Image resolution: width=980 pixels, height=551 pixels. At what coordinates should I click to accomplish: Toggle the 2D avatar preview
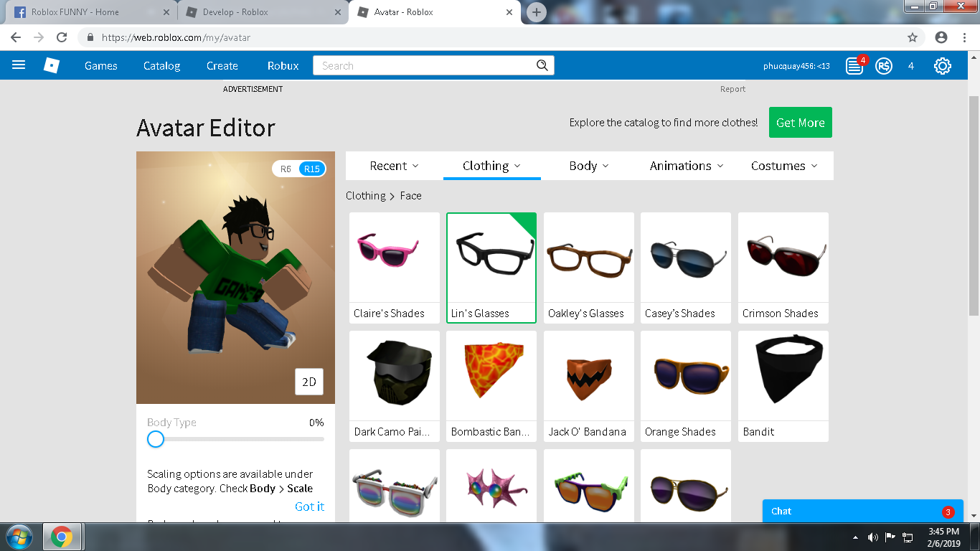309,382
